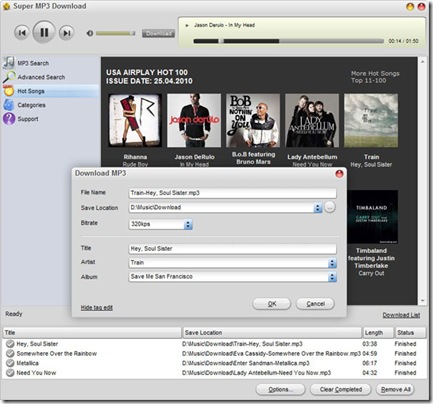Sort by the Length column header

tap(377, 332)
